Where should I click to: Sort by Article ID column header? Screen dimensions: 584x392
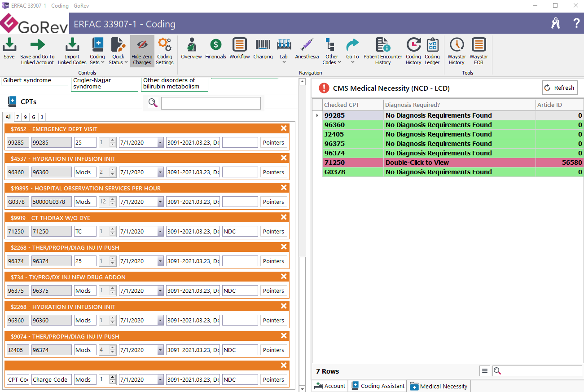[559, 105]
